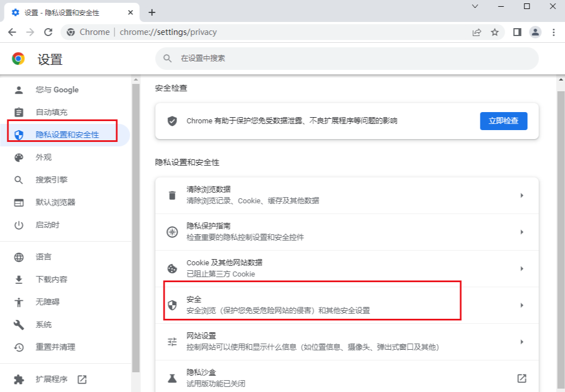
Task: Bookmark this page with the star icon
Action: 495,33
